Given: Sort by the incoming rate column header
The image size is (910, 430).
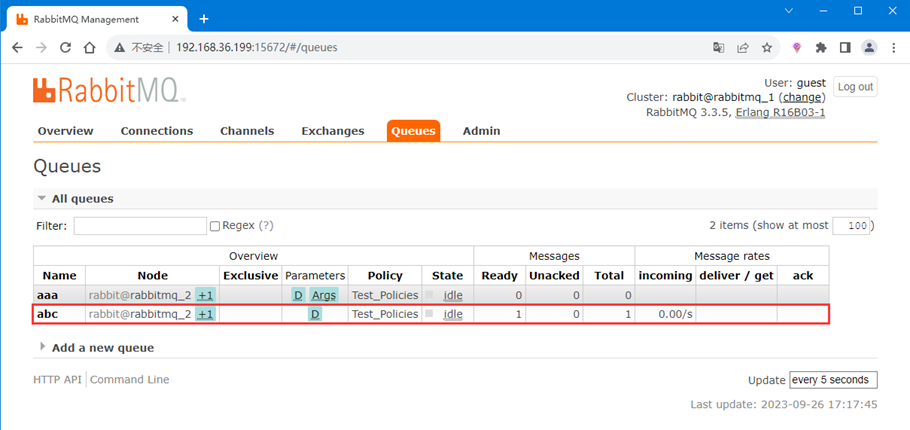Looking at the screenshot, I should tap(666, 276).
